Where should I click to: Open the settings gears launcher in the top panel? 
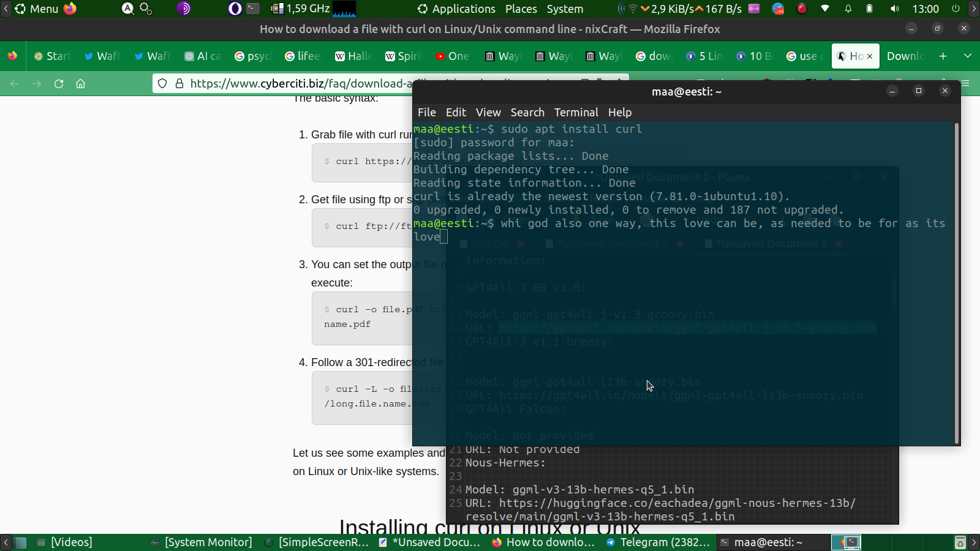point(146,9)
